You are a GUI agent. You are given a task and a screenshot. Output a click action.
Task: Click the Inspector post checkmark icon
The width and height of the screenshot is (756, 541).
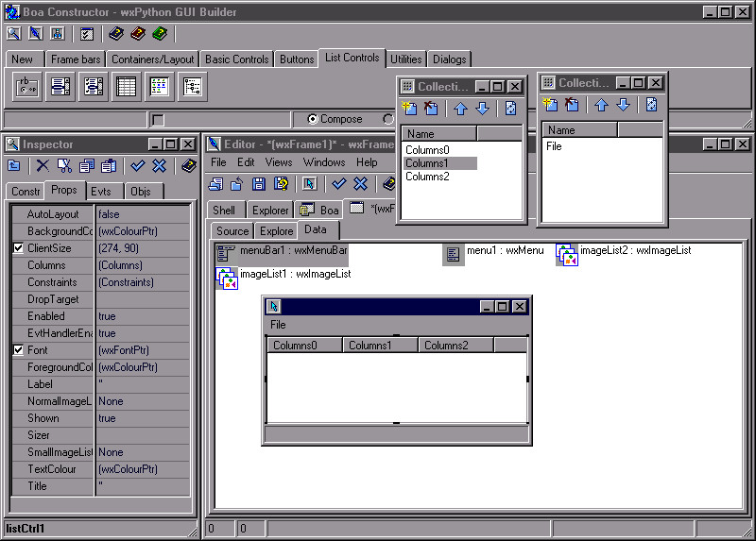138,166
